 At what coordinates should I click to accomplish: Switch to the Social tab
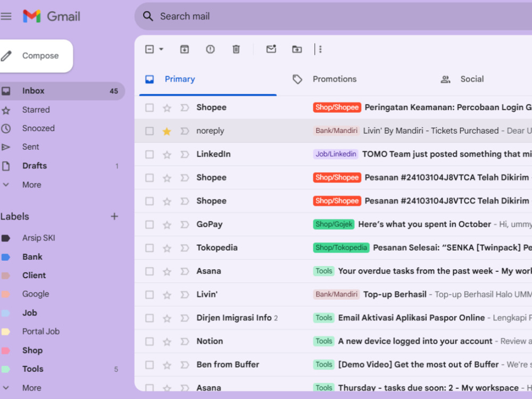(471, 79)
